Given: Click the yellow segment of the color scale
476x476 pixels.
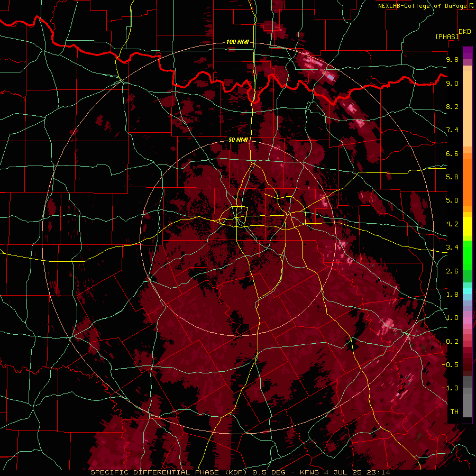Looking at the screenshot, I should point(467,226).
